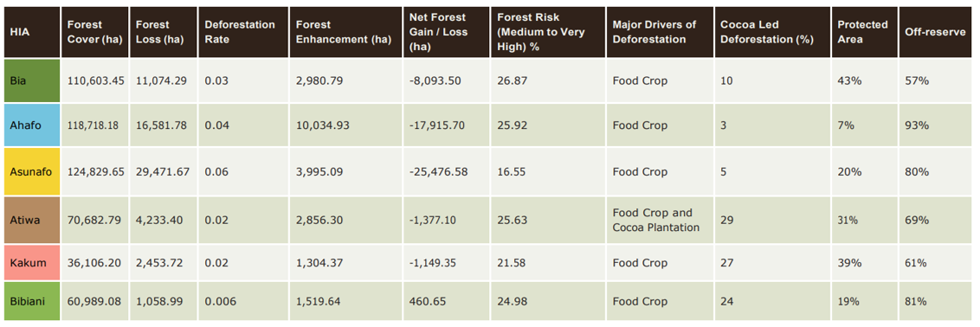Click the Forest Cover (ha) column header
Viewport: 980px width, 327px height.
click(x=94, y=32)
